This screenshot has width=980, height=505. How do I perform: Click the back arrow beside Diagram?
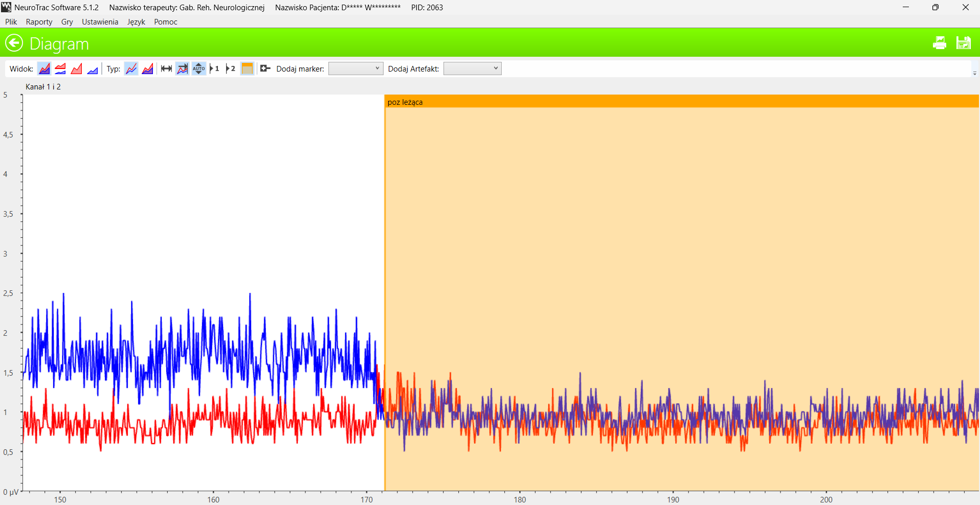point(14,43)
